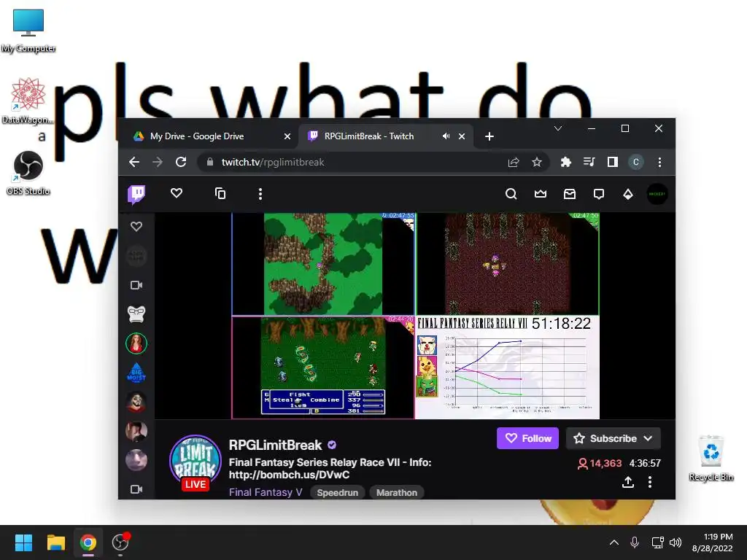Open the RPGLimitBreak channel name
The height and width of the screenshot is (560, 747).
click(x=275, y=445)
